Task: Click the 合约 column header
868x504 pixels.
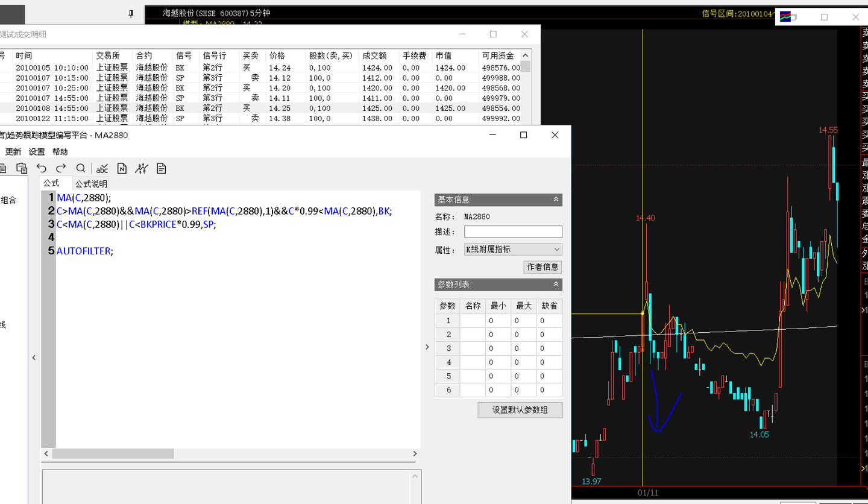Action: click(x=153, y=55)
